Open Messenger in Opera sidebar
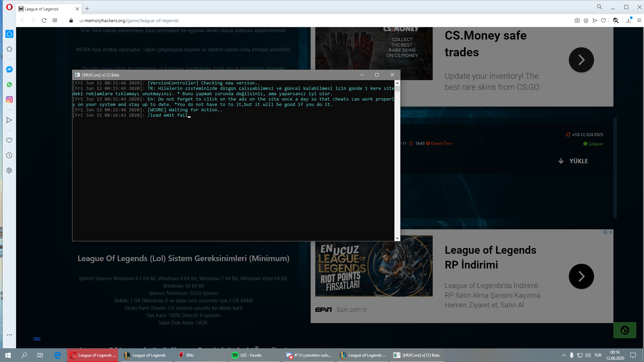The image size is (644, 362). click(x=9, y=69)
